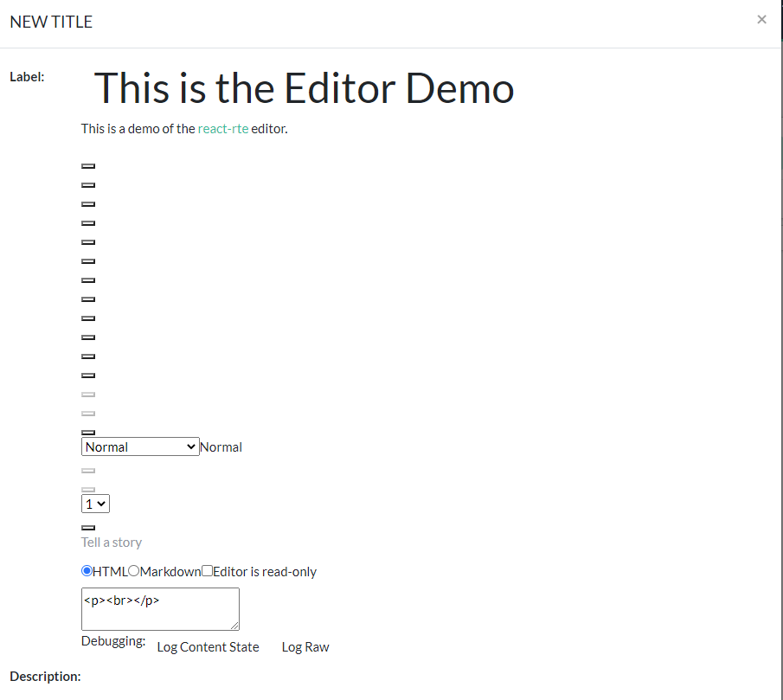Open the react-rte link
Screen dimensions: 783x700
[x=222, y=129]
